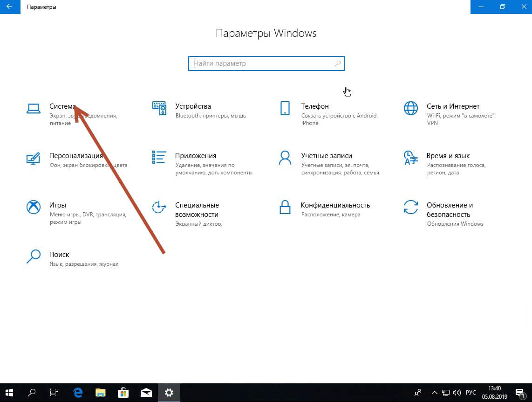Viewport: 532px width, 402px height.
Task: Click 'Удаление, значения по умолчанию' description
Action: (214, 169)
